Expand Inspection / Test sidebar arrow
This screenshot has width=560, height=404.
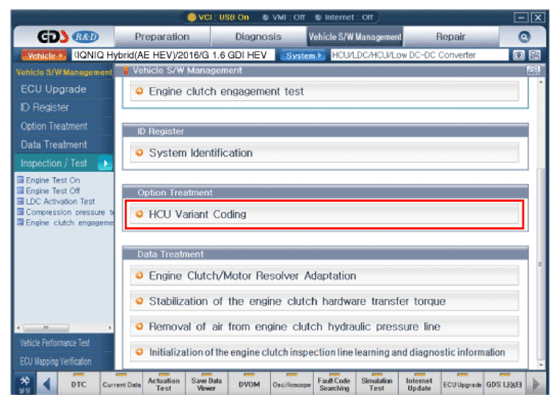105,163
